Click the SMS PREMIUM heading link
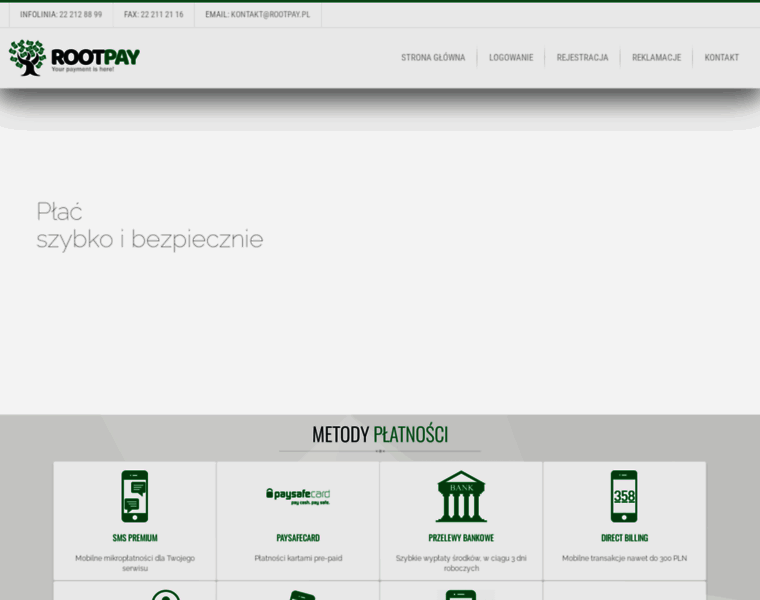The width and height of the screenshot is (760, 600). tap(135, 538)
